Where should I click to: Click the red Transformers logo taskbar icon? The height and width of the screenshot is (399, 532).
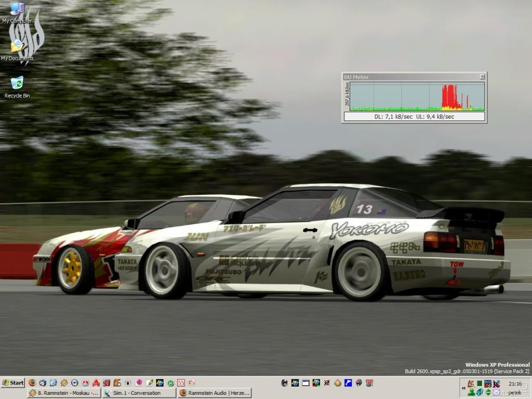click(x=369, y=383)
